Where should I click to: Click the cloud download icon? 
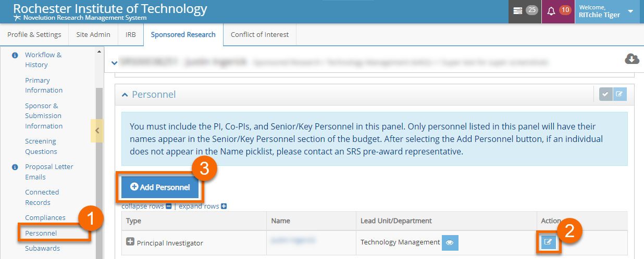(631, 59)
